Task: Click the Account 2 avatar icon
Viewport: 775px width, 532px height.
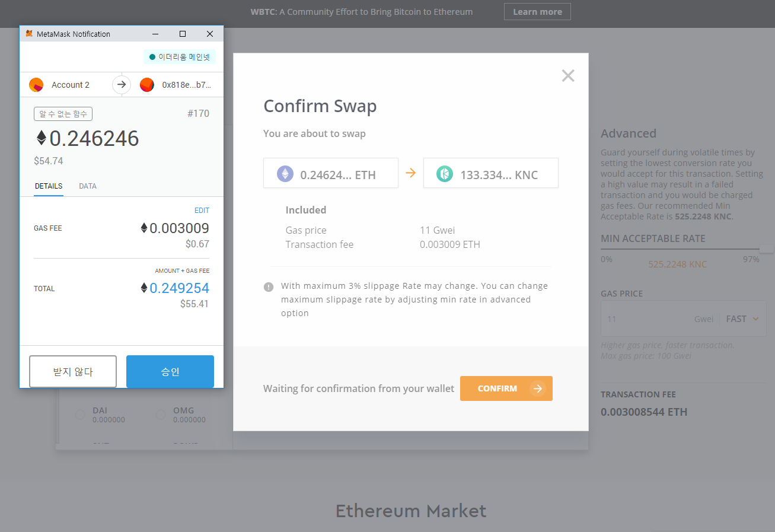Action: (36, 85)
